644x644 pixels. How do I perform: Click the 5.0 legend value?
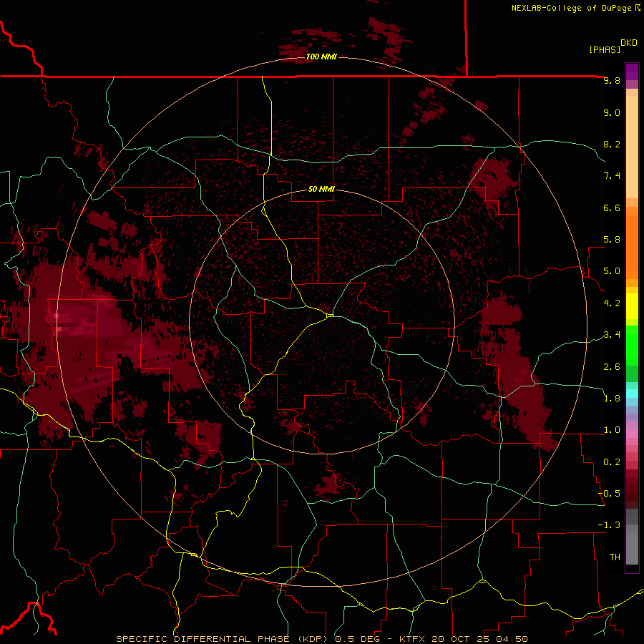pos(612,271)
